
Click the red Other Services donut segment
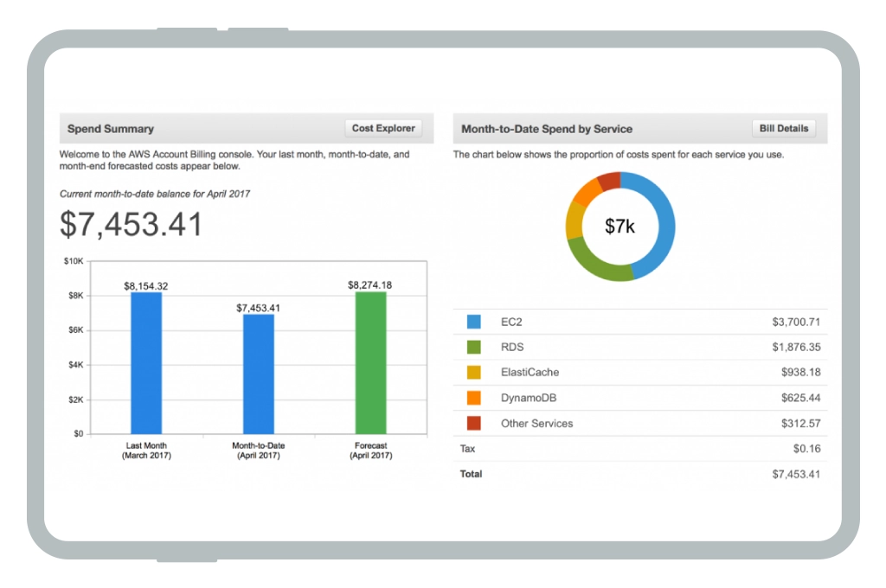click(x=610, y=181)
